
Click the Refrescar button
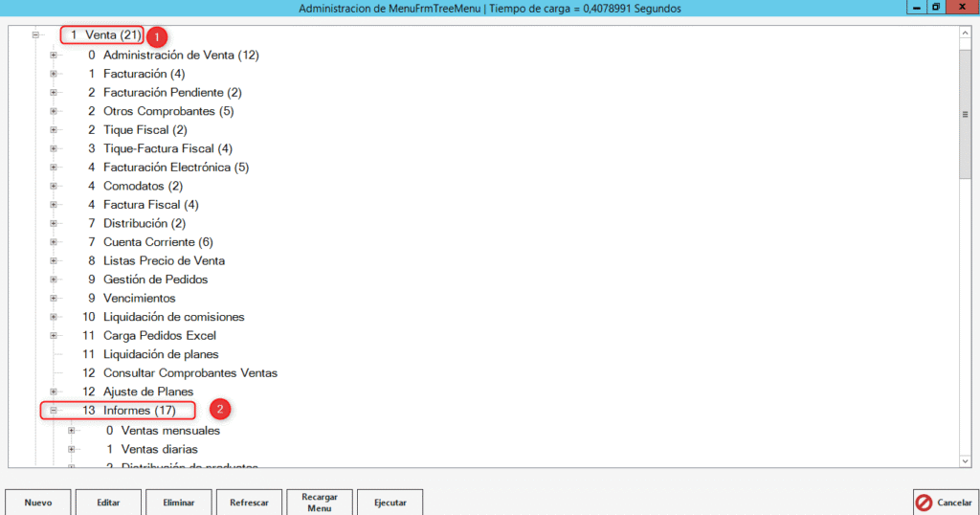click(249, 502)
